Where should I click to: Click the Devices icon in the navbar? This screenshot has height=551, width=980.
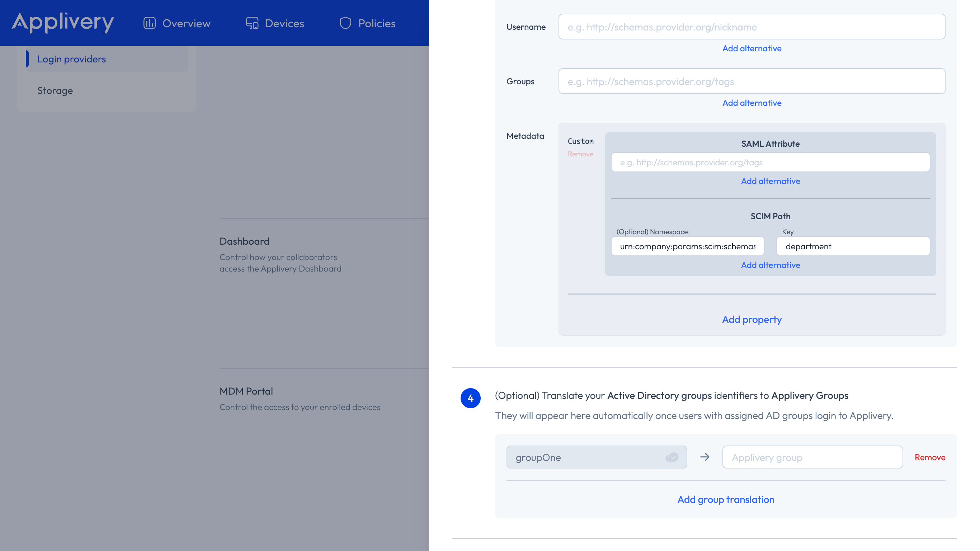252,23
